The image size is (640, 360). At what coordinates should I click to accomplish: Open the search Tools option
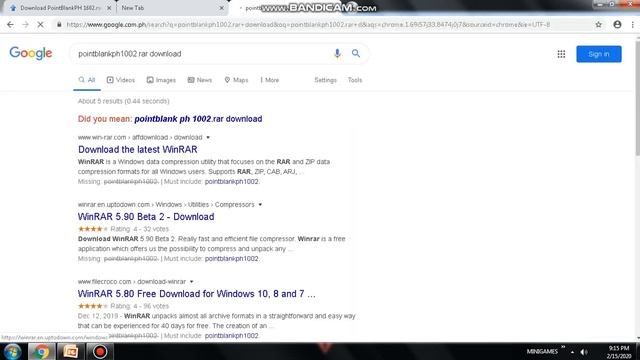pyautogui.click(x=355, y=80)
